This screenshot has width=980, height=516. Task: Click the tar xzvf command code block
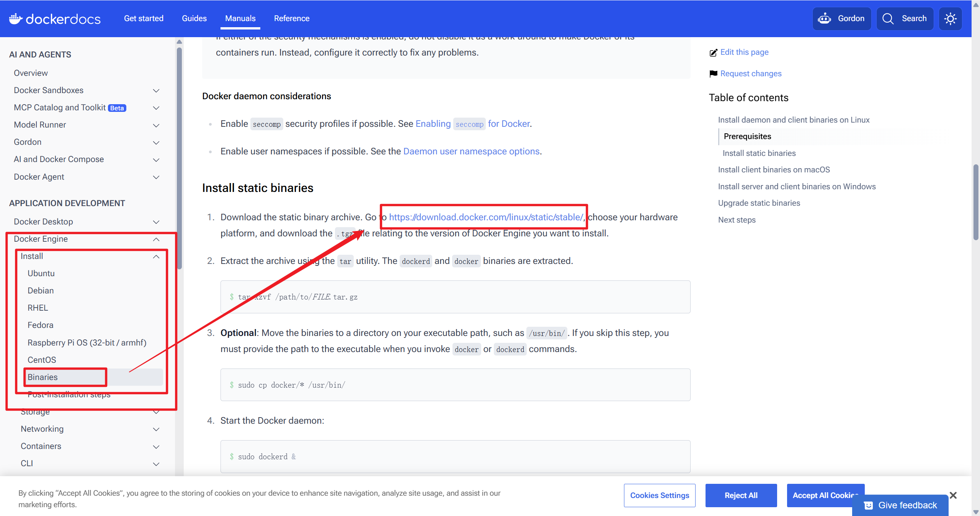coord(455,297)
